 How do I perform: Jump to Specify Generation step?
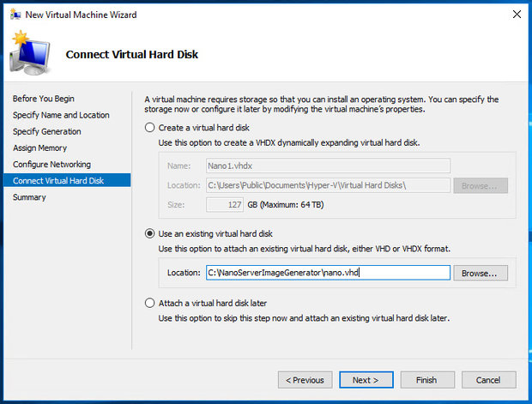coord(47,131)
